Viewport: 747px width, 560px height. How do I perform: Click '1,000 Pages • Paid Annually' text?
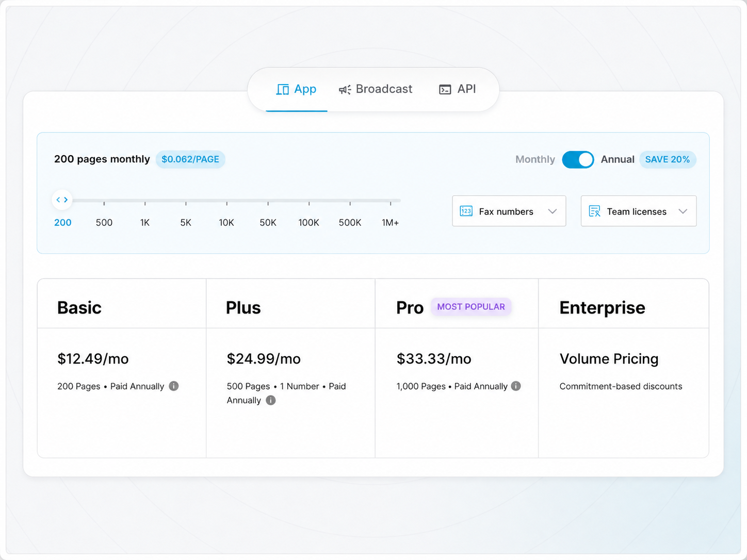452,386
